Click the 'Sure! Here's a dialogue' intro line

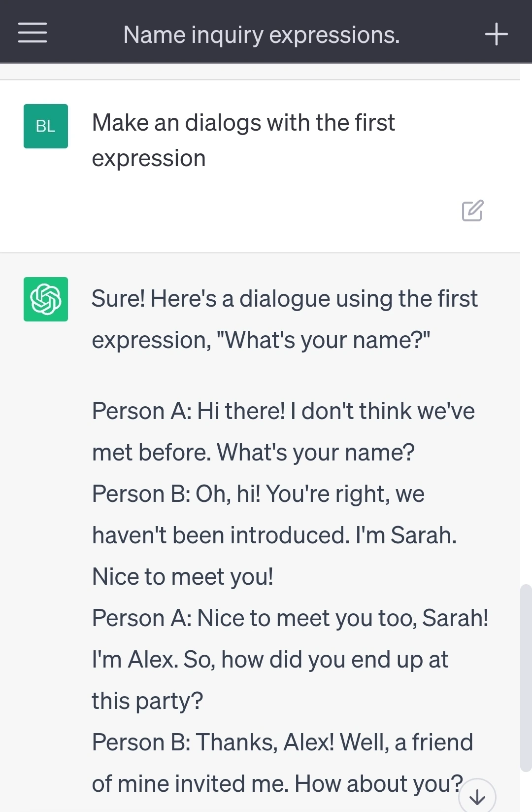(284, 299)
